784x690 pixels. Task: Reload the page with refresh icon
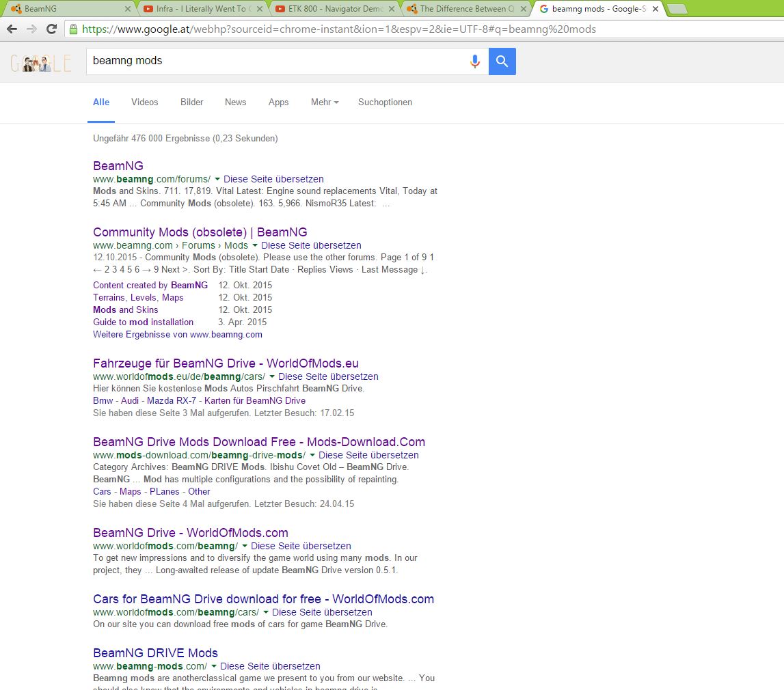[x=51, y=29]
